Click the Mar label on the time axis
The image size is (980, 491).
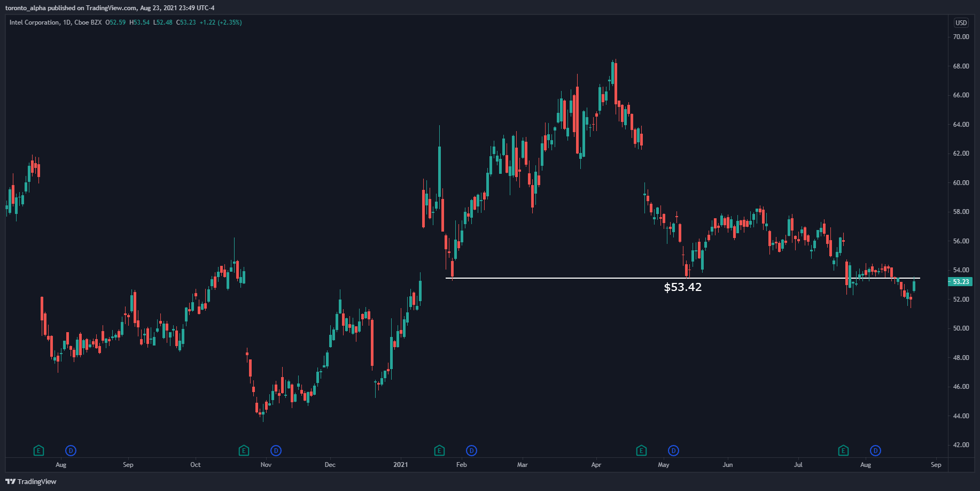pos(523,465)
